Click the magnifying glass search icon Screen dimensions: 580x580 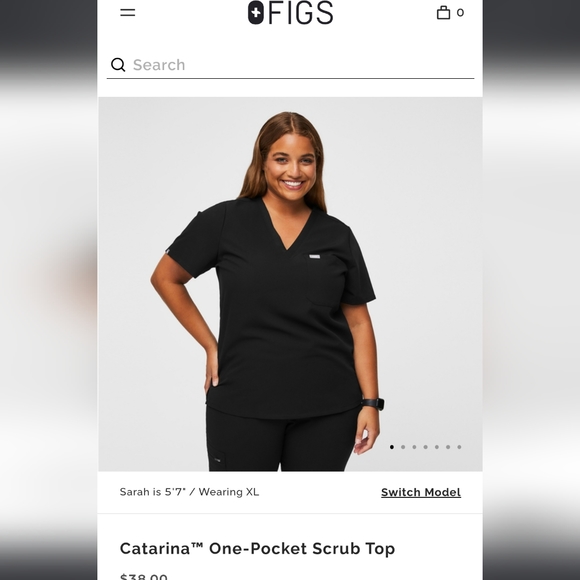click(x=118, y=65)
